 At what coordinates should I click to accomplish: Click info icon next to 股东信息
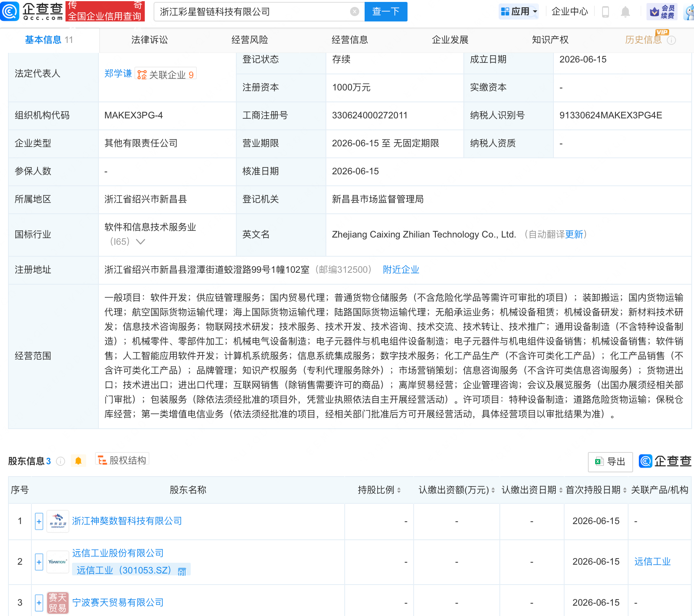pos(61,461)
